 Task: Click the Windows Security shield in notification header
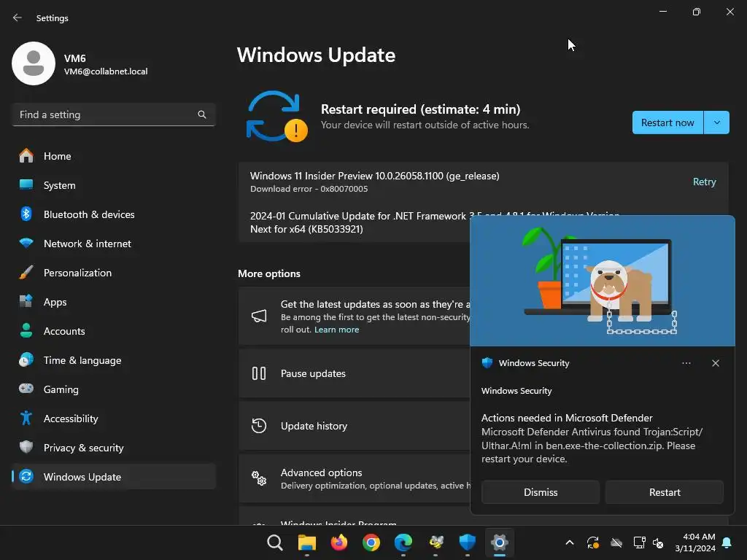[487, 363]
